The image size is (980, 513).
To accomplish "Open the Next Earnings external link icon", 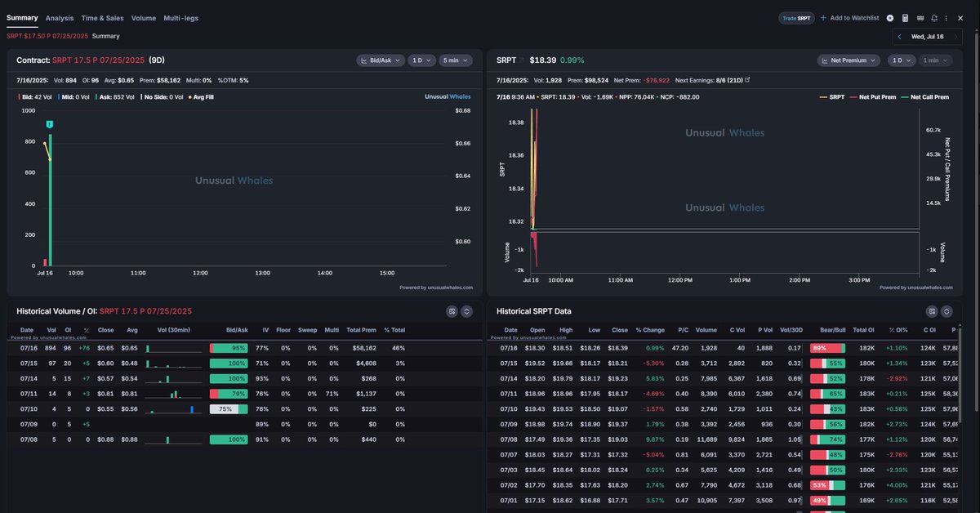I will [747, 80].
